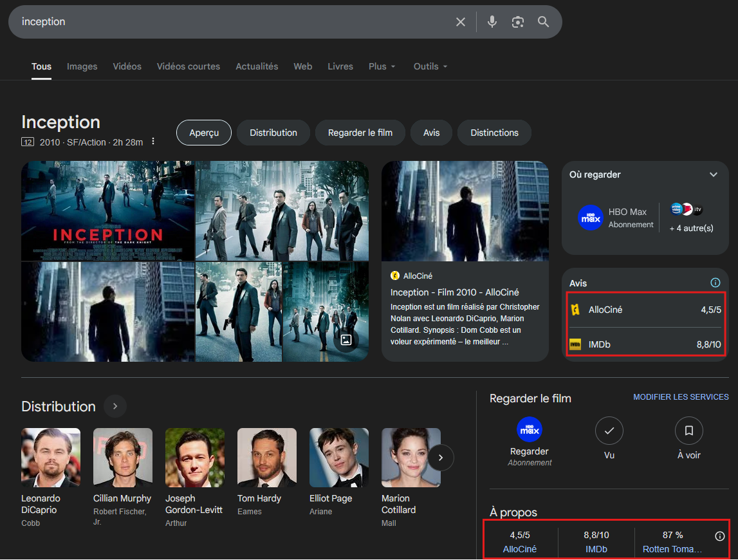Open the info icon next to Avis

[x=715, y=283]
